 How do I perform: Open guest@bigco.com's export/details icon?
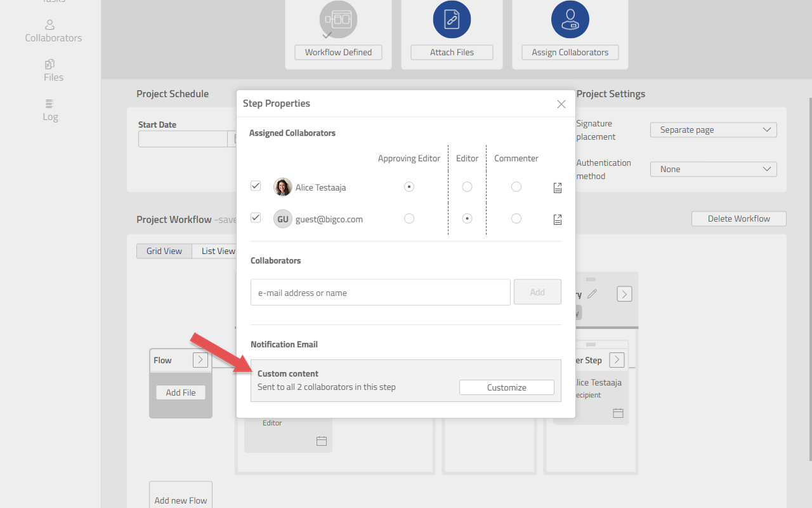[558, 219]
